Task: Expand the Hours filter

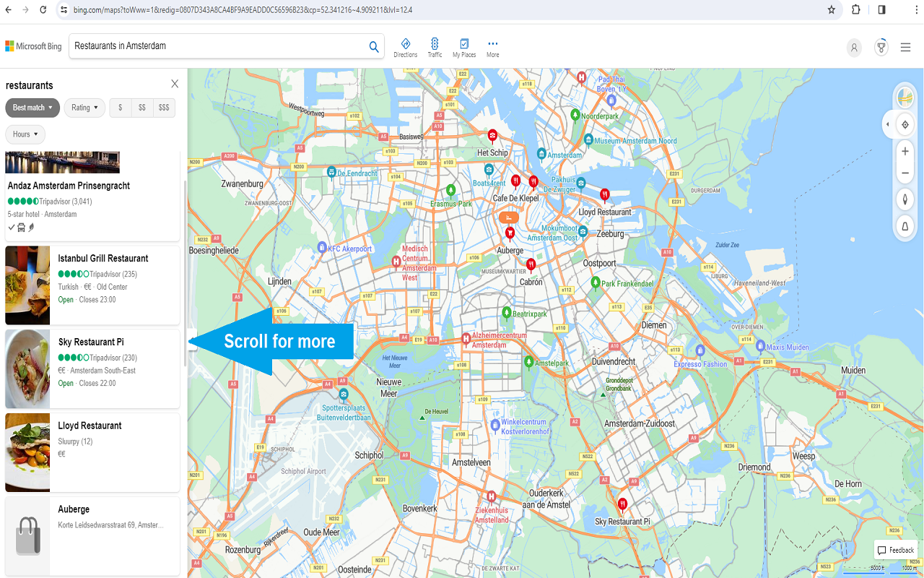Action: (25, 134)
